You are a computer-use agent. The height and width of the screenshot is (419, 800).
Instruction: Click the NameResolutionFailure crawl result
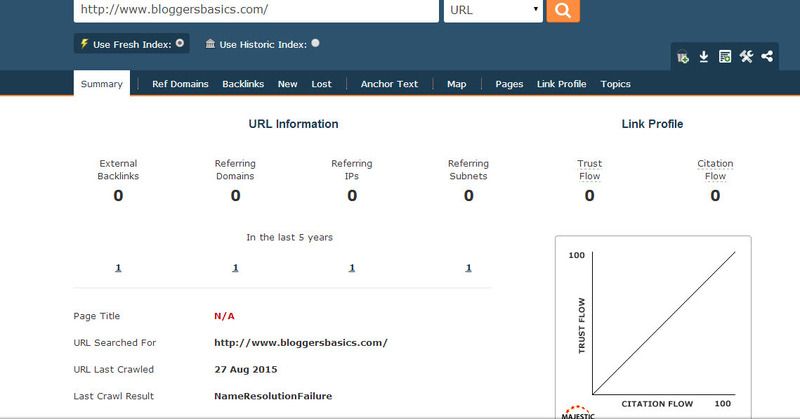(273, 396)
